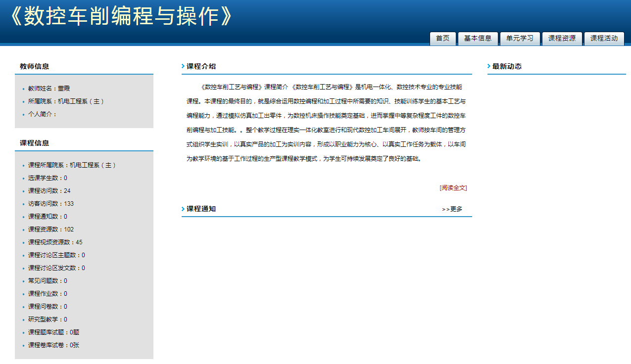This screenshot has height=364, width=631.
Task: Go to the 单元学习 tab
Action: pyautogui.click(x=520, y=39)
